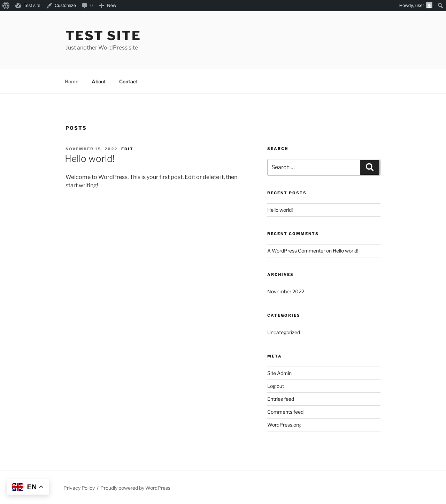446x504 pixels.
Task: Open the Hello world! post title
Action: [x=90, y=159]
